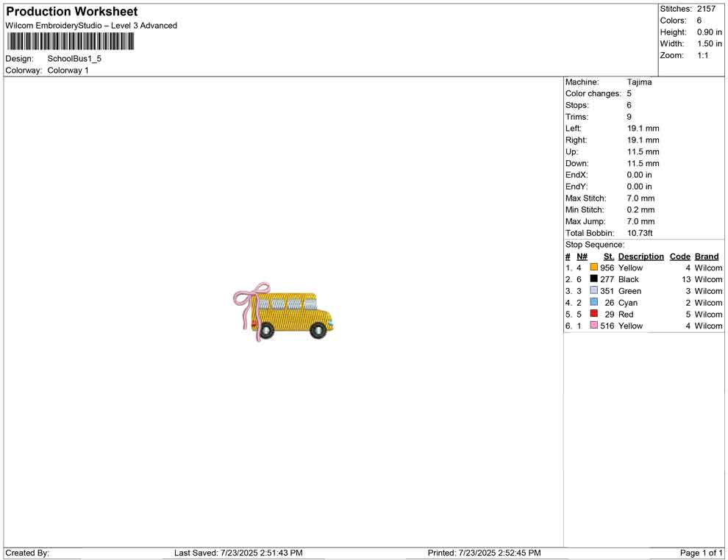Click the 'Last Saved: 7/23/2025 2:51:43 PM' text
Viewport: 728px width, 560px height.
pos(238,553)
